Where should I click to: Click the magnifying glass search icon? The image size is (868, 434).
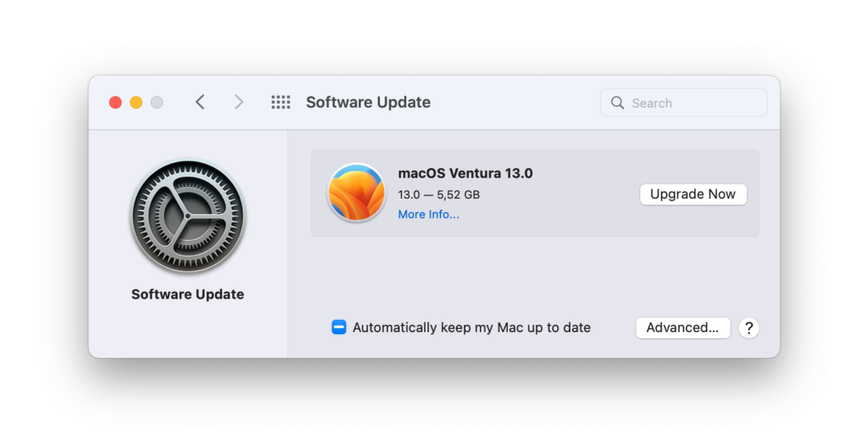click(x=617, y=103)
